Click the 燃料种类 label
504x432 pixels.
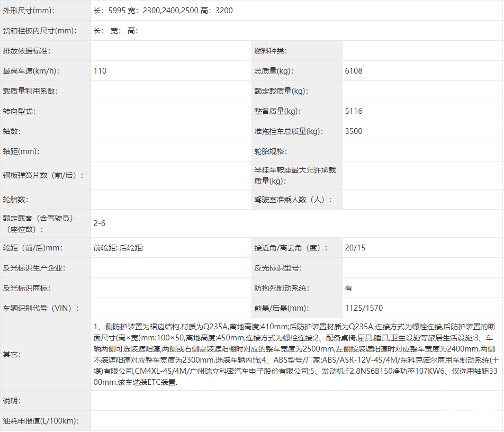click(x=271, y=51)
